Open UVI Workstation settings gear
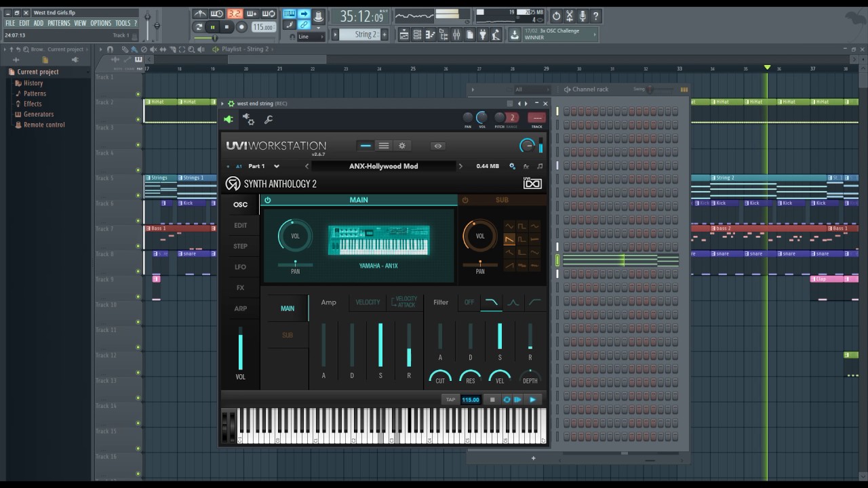868x488 pixels. click(401, 146)
